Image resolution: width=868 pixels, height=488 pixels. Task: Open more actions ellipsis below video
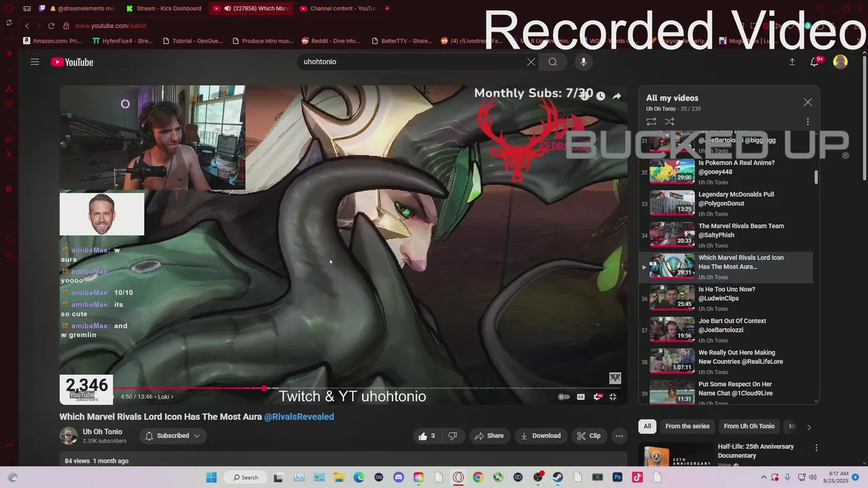(619, 436)
